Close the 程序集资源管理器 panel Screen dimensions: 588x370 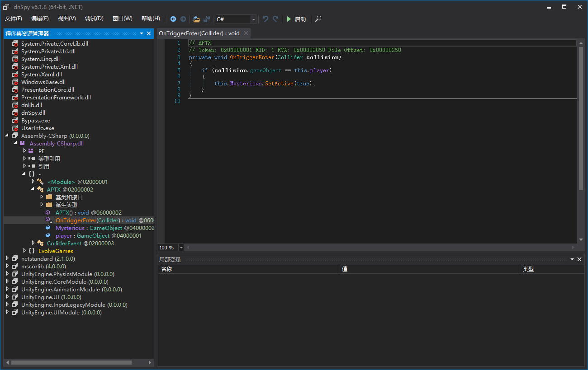click(149, 33)
